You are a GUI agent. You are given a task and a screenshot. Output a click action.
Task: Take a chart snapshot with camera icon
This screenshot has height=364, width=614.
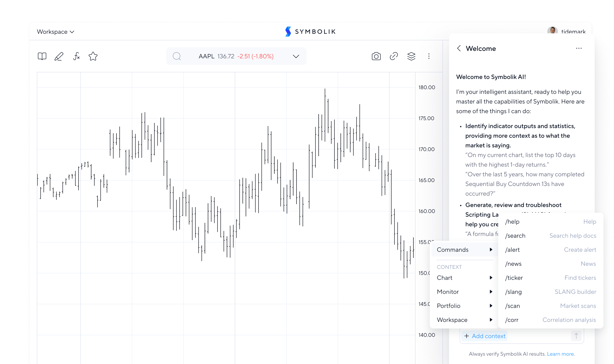point(376,56)
